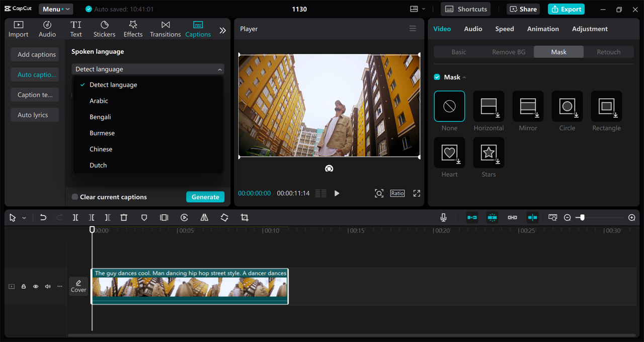Select Caption templates option

(35, 95)
